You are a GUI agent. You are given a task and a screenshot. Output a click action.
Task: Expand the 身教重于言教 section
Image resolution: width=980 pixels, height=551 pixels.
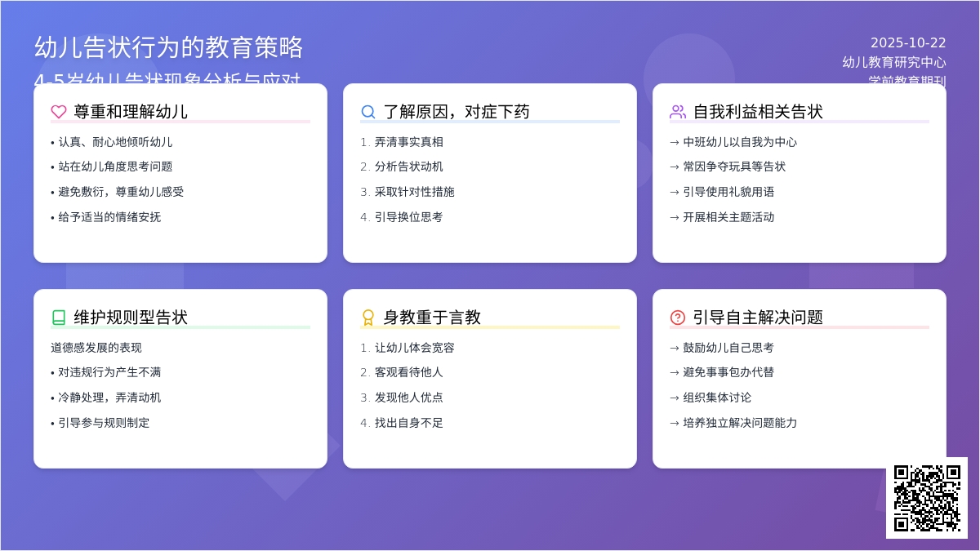[x=490, y=377]
